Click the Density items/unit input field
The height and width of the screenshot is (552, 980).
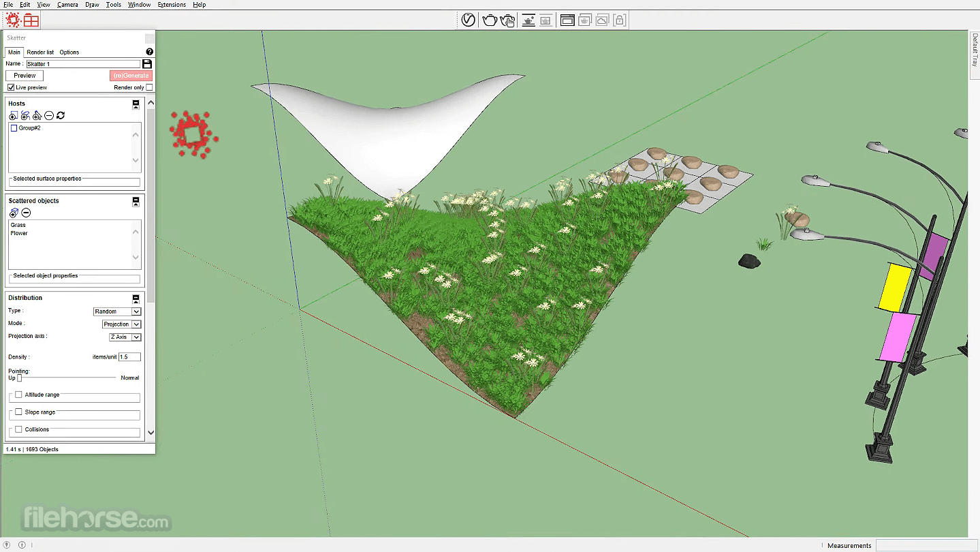[x=129, y=356]
